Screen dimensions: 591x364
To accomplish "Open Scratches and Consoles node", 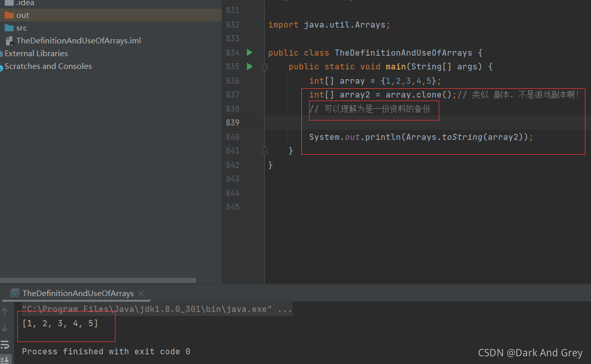I will tap(48, 66).
